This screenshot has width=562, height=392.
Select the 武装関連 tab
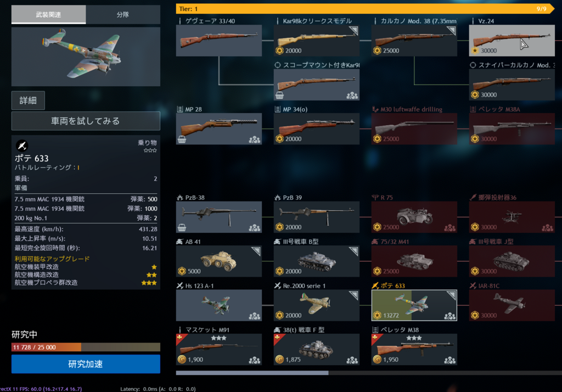(x=48, y=14)
